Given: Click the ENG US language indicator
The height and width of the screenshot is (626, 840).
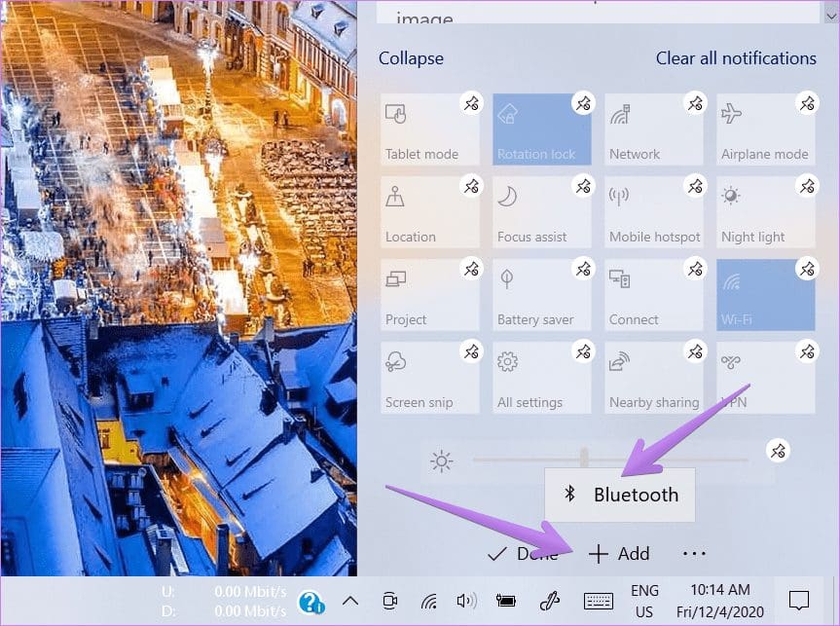Looking at the screenshot, I should point(644,601).
